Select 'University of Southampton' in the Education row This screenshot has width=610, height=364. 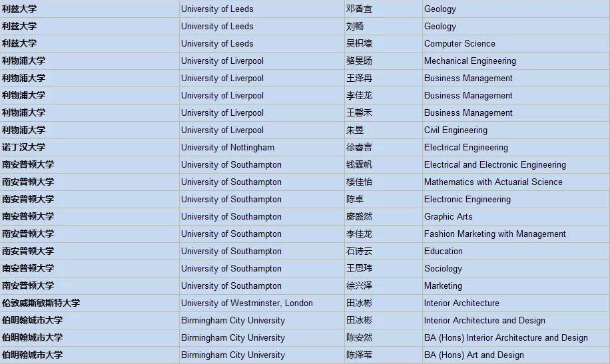tap(231, 252)
